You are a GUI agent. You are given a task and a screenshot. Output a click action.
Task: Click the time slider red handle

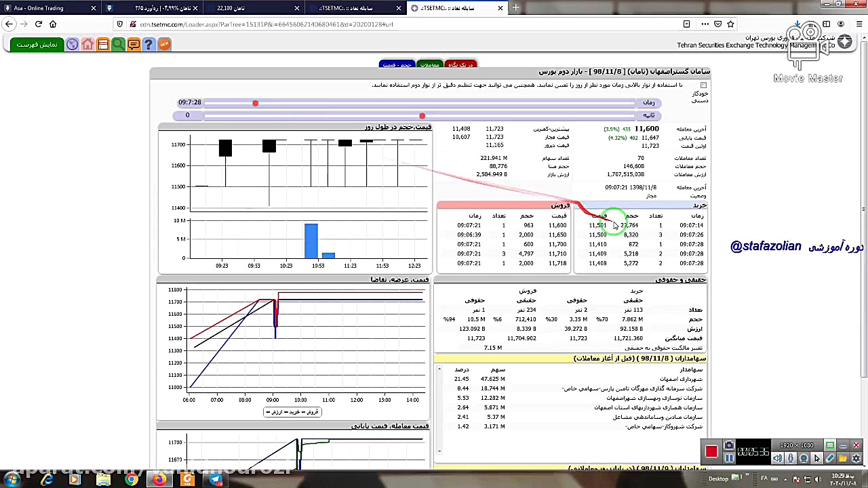pyautogui.click(x=255, y=103)
